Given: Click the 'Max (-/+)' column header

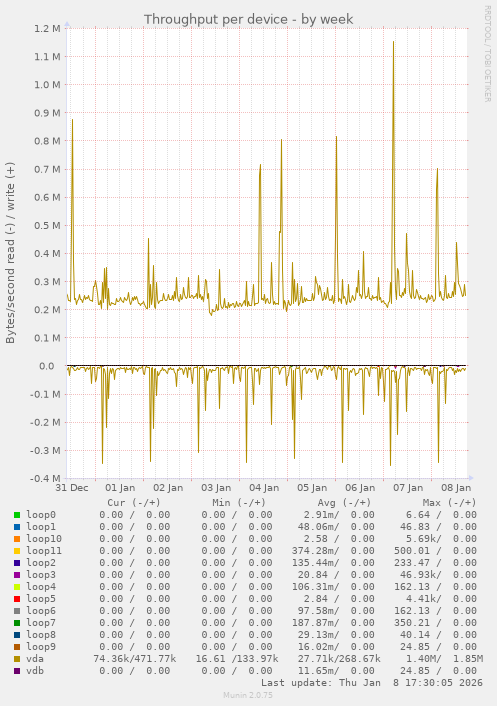Looking at the screenshot, I should click(x=449, y=502).
